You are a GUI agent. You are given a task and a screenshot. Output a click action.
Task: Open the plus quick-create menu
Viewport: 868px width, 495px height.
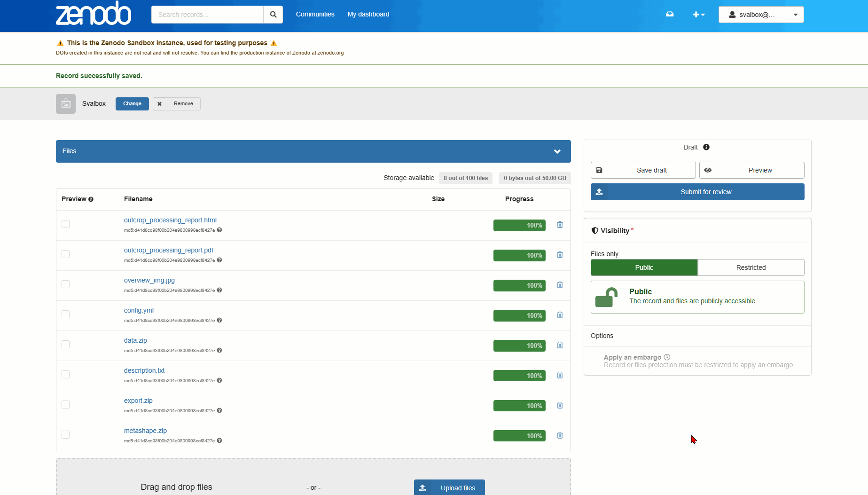[699, 15]
